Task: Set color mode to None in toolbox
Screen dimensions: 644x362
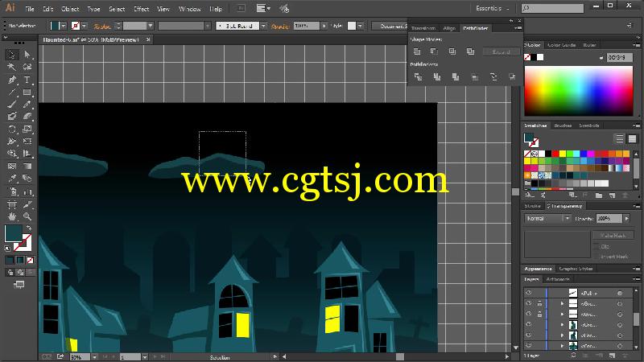Action: point(31,260)
